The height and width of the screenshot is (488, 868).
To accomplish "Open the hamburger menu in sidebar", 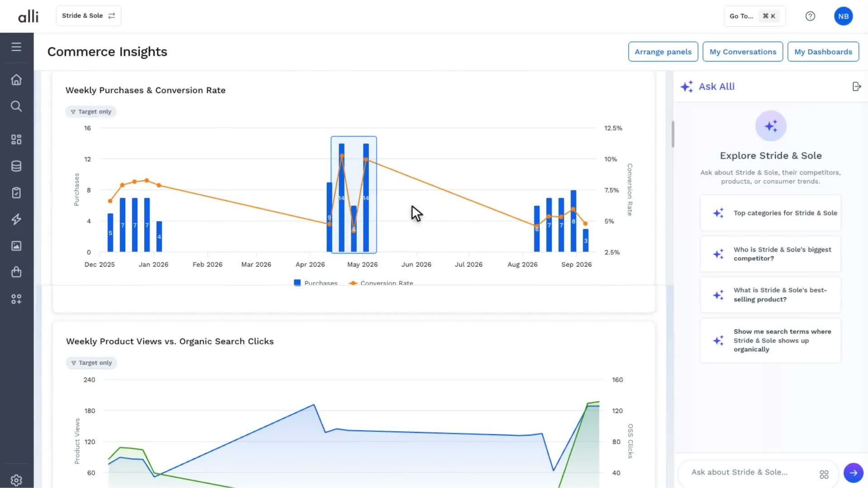I will tap(16, 47).
